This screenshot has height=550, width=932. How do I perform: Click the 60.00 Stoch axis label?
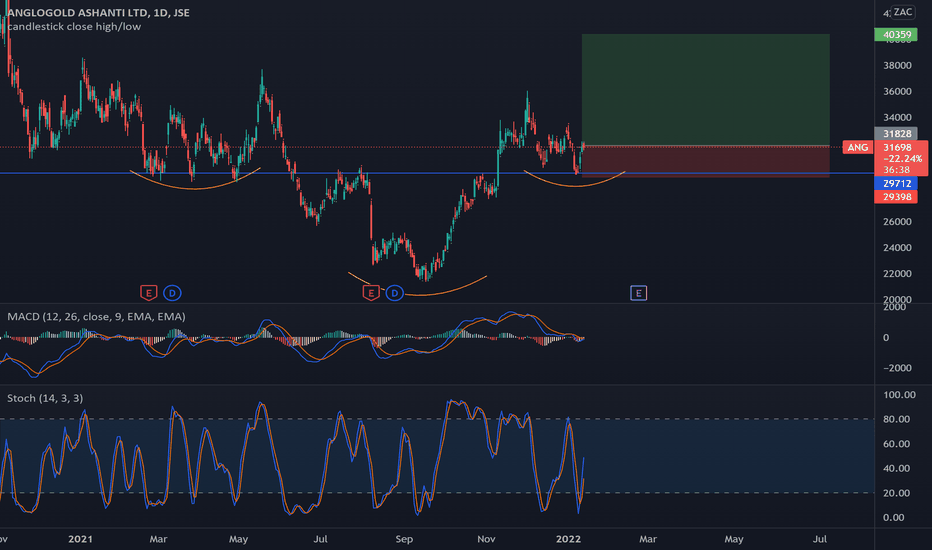pos(897,444)
